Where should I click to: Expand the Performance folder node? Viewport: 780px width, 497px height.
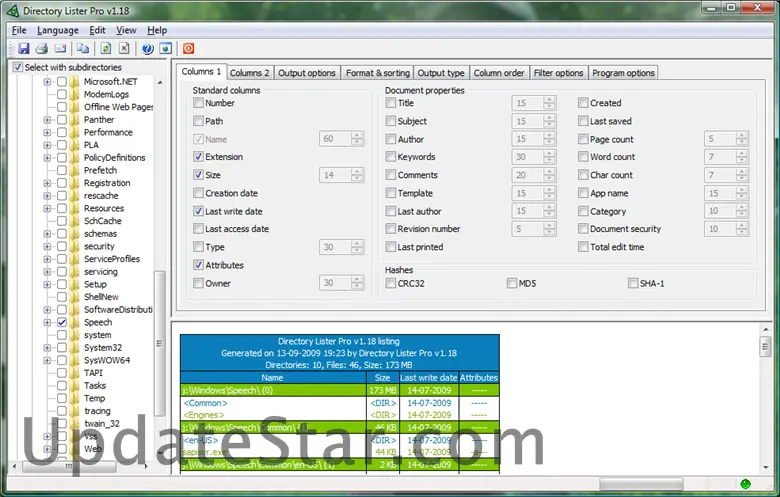(x=47, y=132)
